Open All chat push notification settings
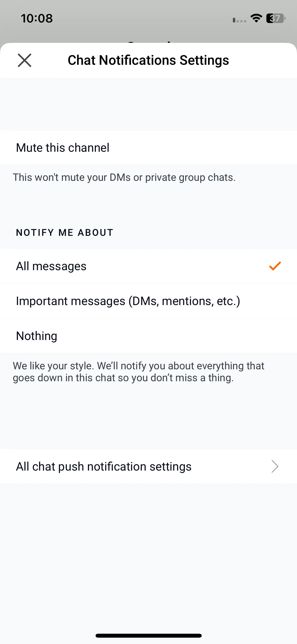 pos(148,466)
